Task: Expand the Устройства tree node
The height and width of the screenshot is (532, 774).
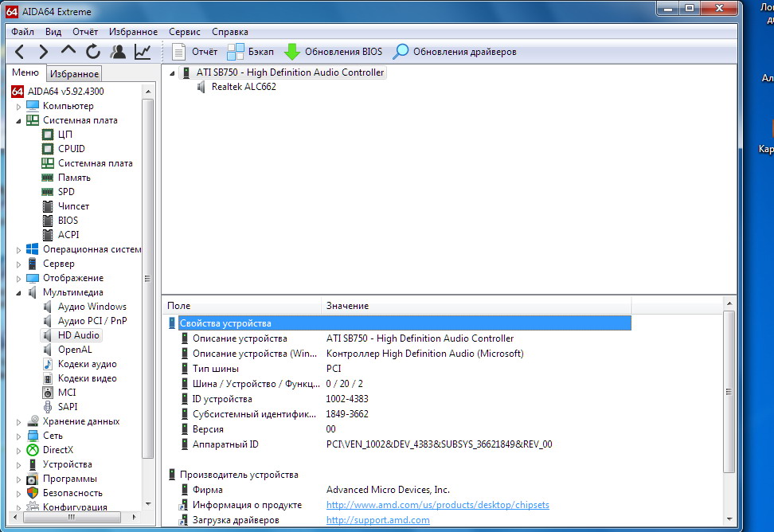Action: [x=18, y=465]
